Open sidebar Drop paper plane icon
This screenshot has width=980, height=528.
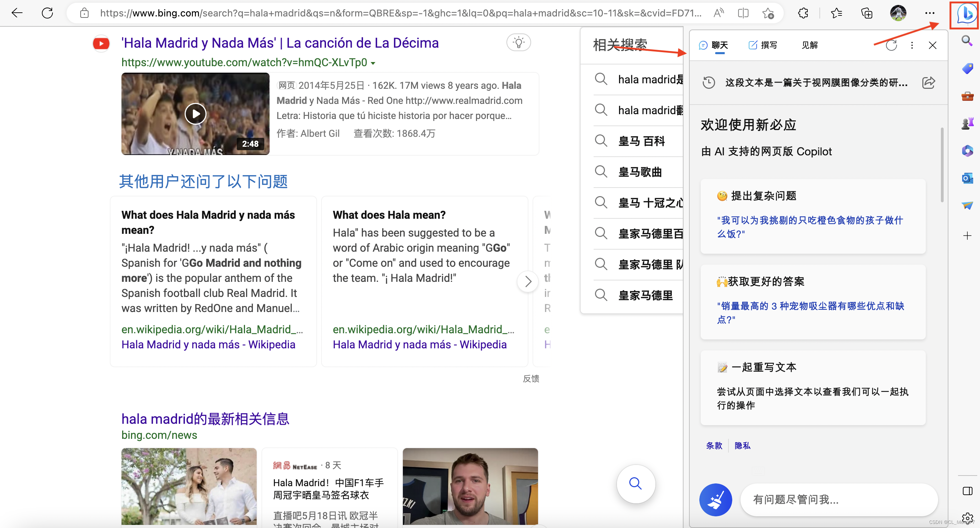click(967, 206)
